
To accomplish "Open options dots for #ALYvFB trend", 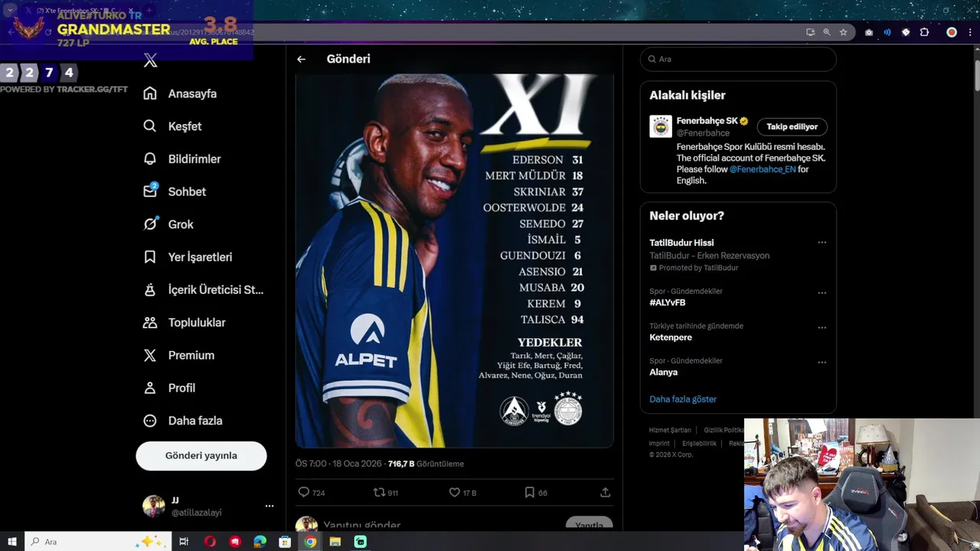I will (x=822, y=293).
